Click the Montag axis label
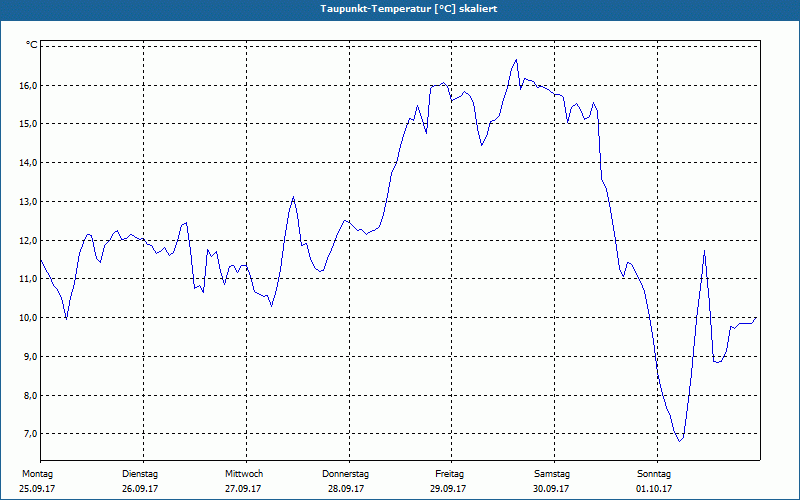 click(x=37, y=474)
